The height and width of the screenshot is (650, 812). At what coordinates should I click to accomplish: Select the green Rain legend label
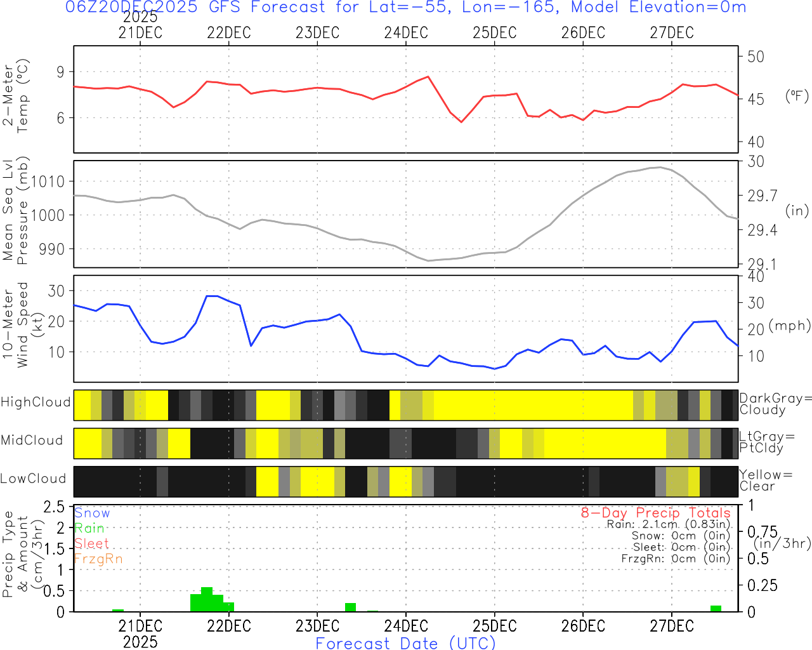tap(89, 528)
